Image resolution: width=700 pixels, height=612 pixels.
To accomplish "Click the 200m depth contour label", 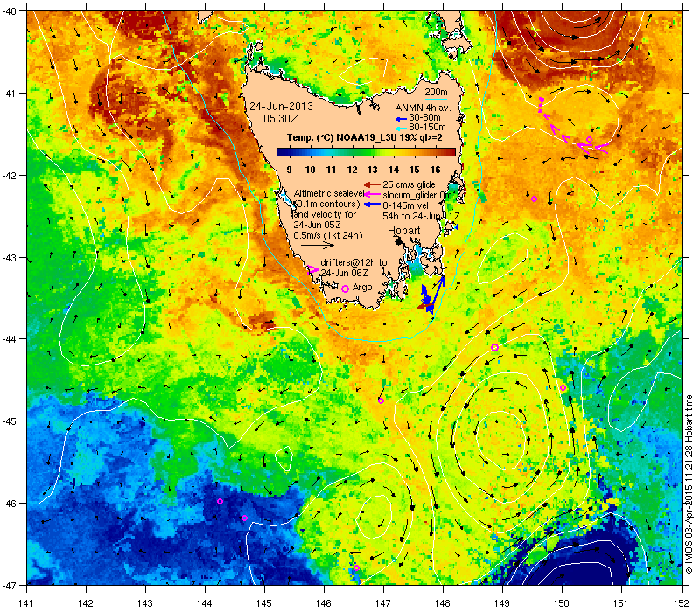I will tap(436, 93).
